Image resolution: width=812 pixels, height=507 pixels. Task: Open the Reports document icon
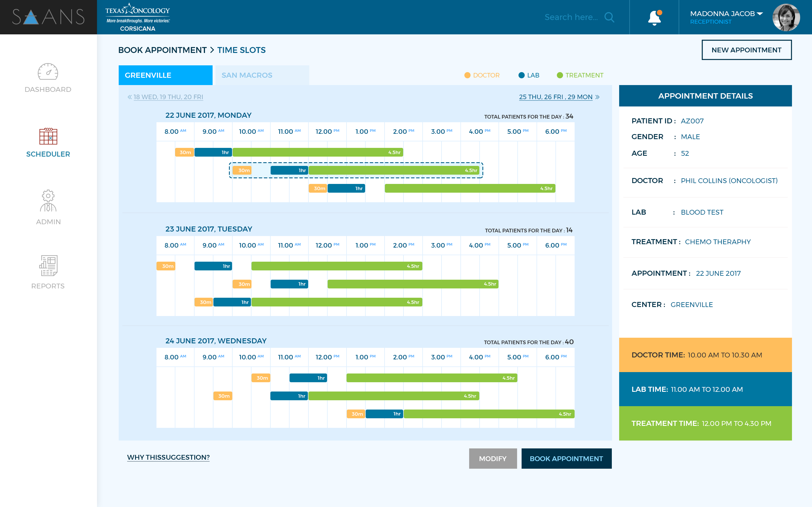(x=48, y=265)
